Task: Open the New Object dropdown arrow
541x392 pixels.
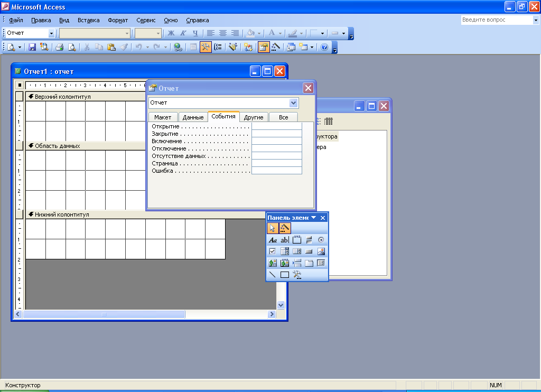Action: coord(312,47)
